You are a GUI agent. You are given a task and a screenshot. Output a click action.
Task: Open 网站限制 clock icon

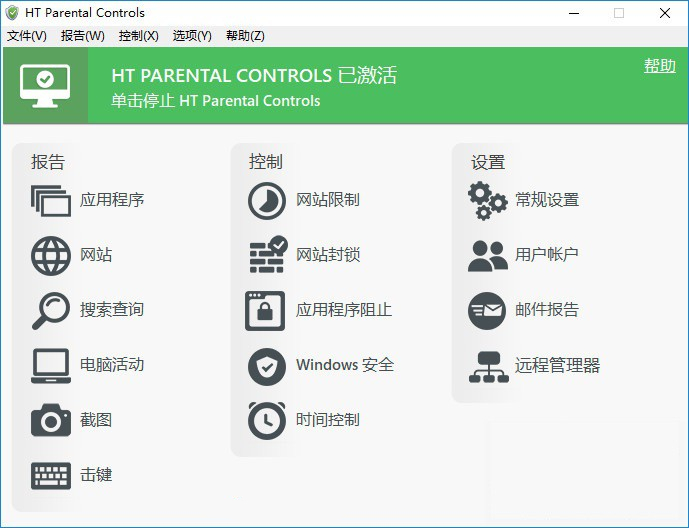coord(266,201)
